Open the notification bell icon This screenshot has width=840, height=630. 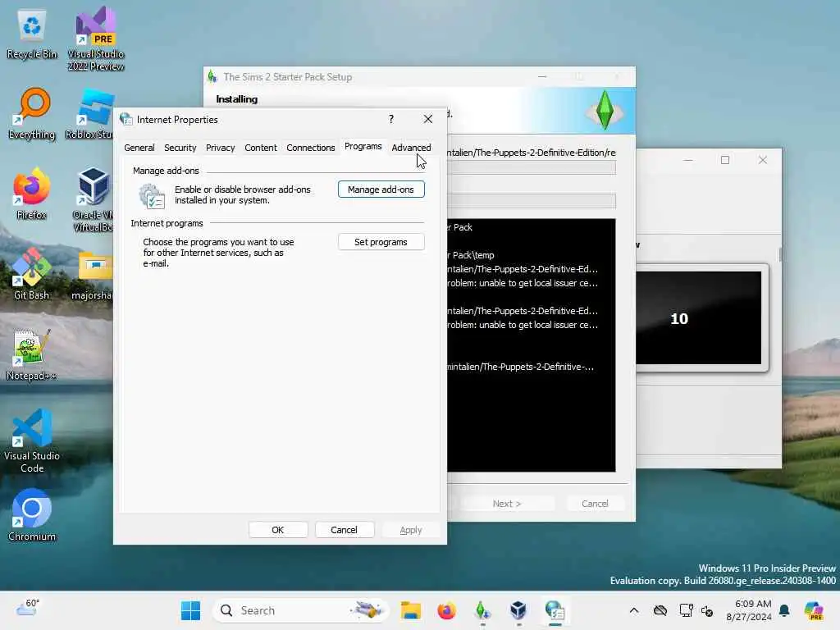click(x=784, y=610)
